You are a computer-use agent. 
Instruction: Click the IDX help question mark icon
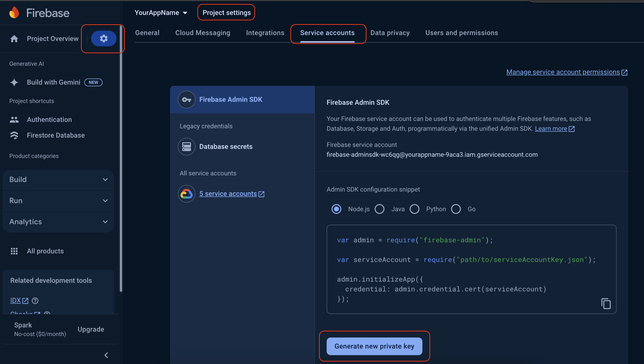pos(35,301)
